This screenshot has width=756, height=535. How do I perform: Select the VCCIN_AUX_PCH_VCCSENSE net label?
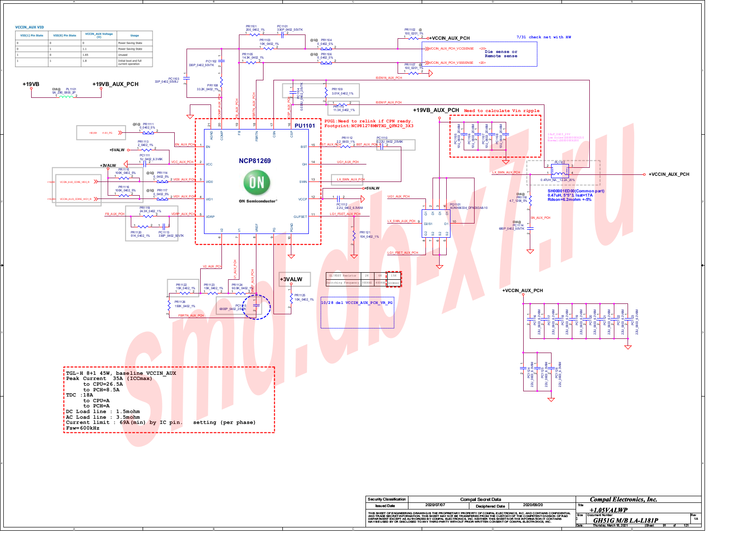[451, 49]
